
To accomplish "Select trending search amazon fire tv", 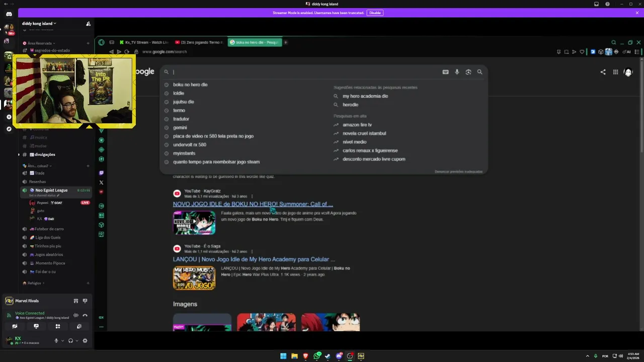I will click(357, 125).
